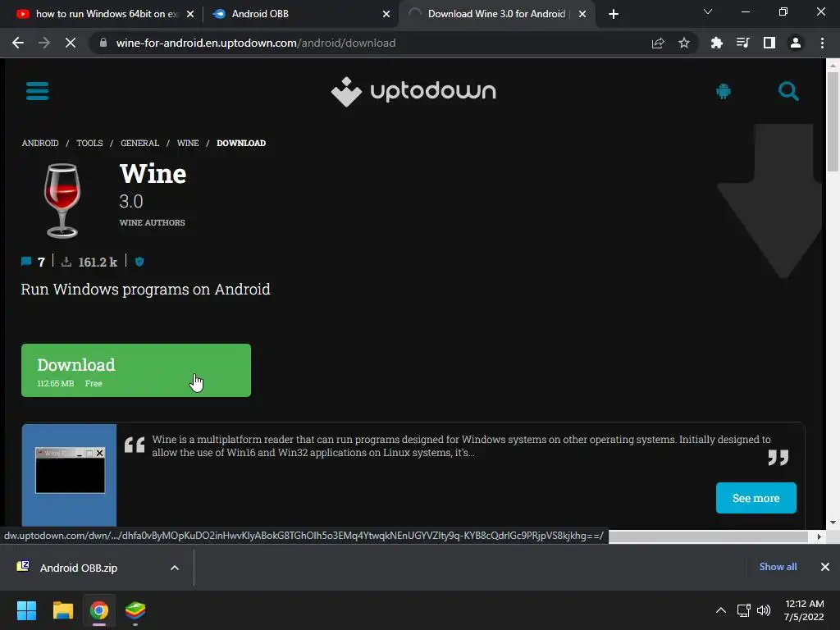Viewport: 840px width, 630px height.
Task: Click the Wine glass app icon
Action: click(62, 201)
